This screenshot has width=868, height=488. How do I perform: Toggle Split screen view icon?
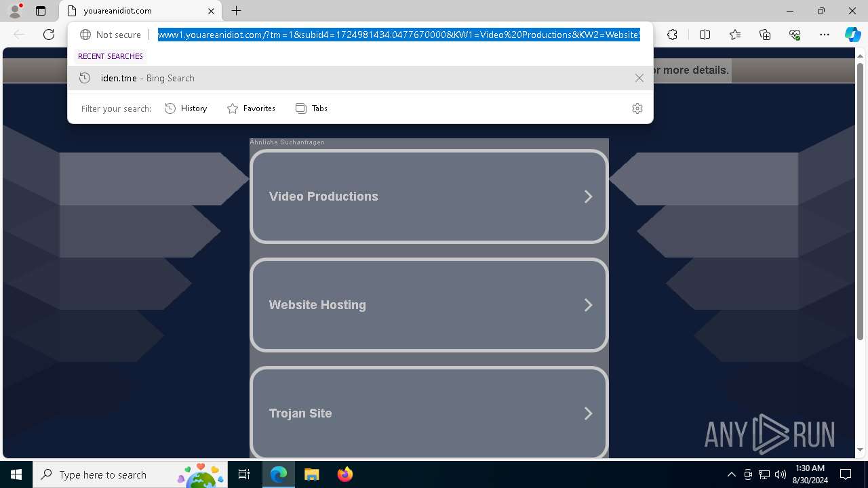705,35
